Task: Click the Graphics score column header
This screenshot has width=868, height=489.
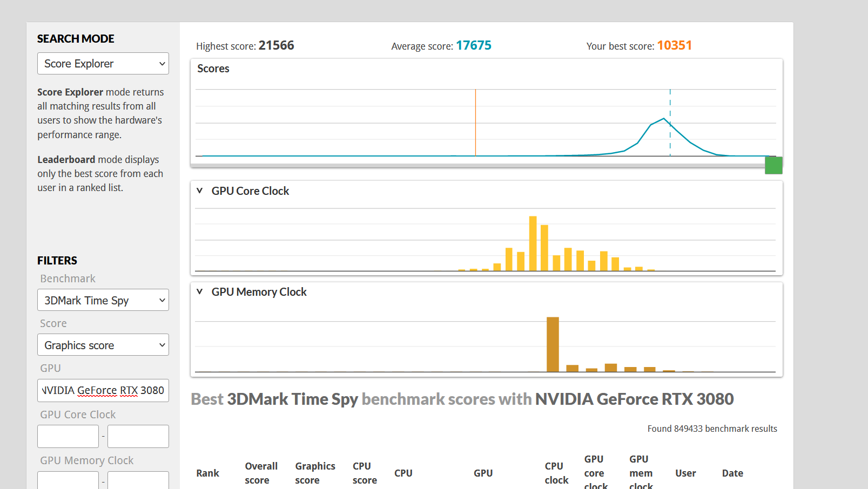Action: (x=315, y=473)
